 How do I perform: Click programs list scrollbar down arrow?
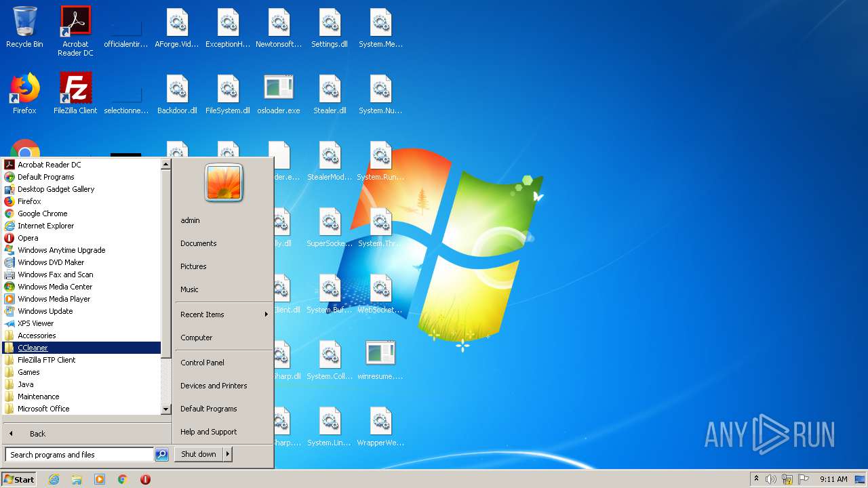tap(165, 409)
